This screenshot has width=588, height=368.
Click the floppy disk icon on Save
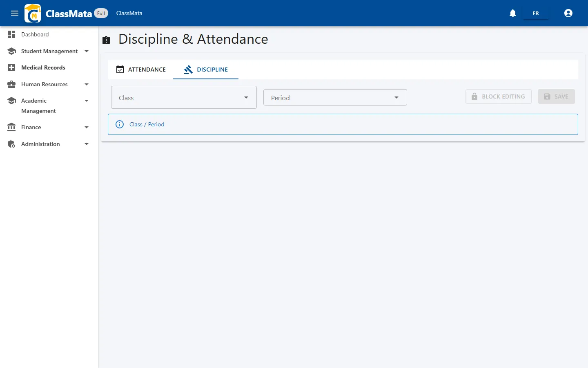[x=547, y=96]
